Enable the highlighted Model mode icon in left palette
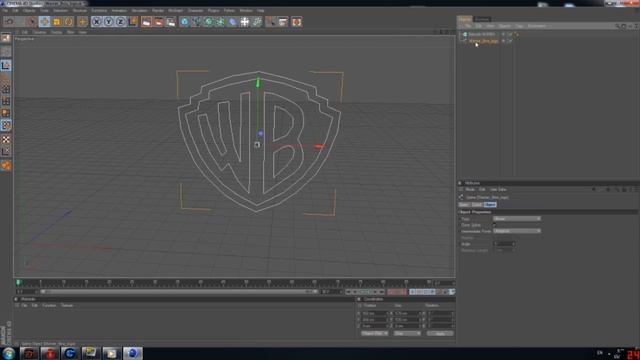The height and width of the screenshot is (360, 640). [6, 65]
